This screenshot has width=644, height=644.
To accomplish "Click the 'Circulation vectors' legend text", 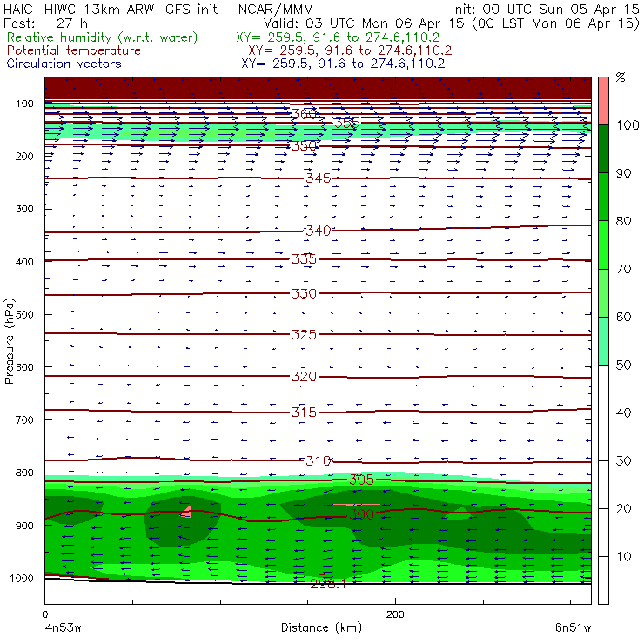I will pyautogui.click(x=64, y=64).
